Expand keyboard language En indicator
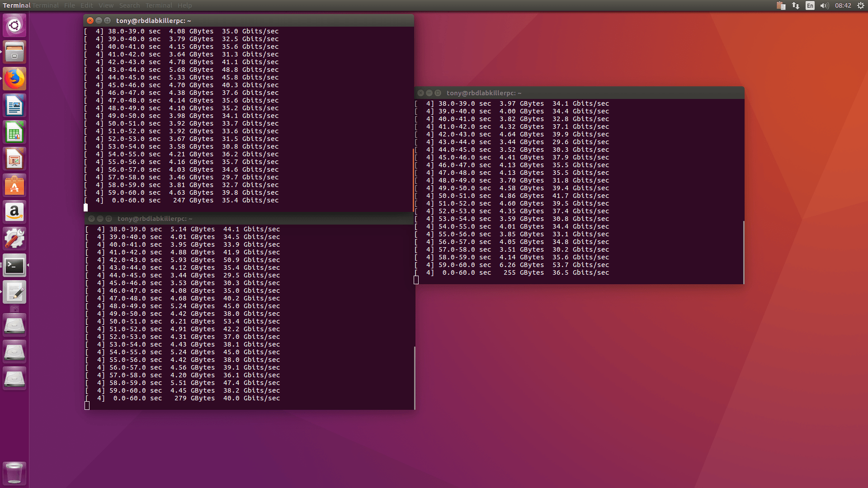Image resolution: width=868 pixels, height=488 pixels. click(x=810, y=5)
